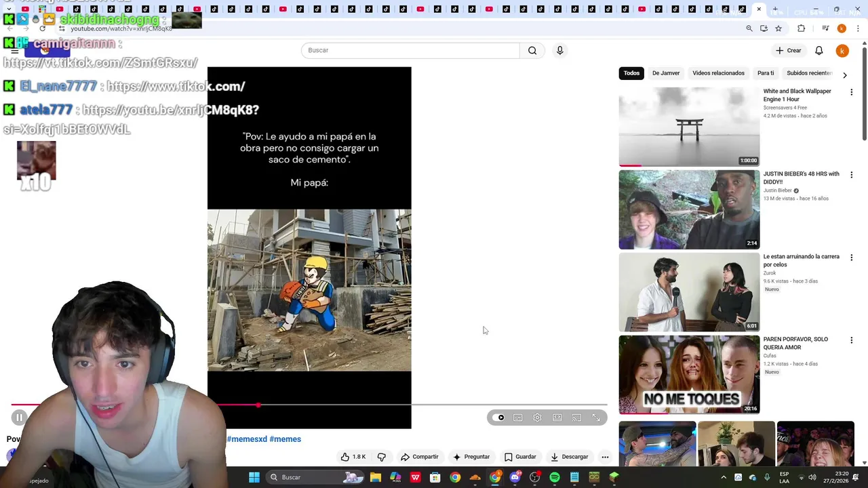The image size is (868, 488).
Task: Click the #memesxd hashtag link
Action: pyautogui.click(x=247, y=439)
